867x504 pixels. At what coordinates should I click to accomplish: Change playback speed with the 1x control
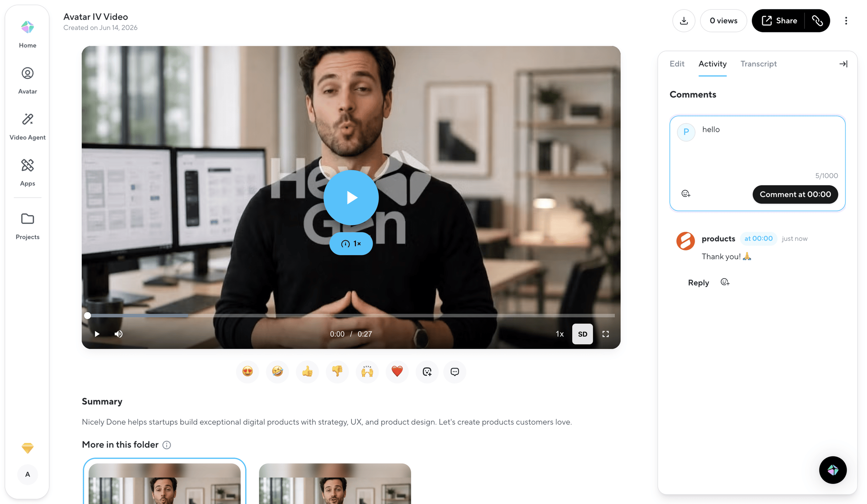point(560,334)
